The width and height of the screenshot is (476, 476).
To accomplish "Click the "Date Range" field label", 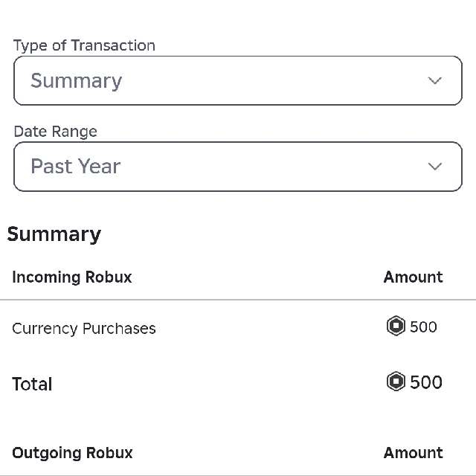I will click(x=55, y=132).
